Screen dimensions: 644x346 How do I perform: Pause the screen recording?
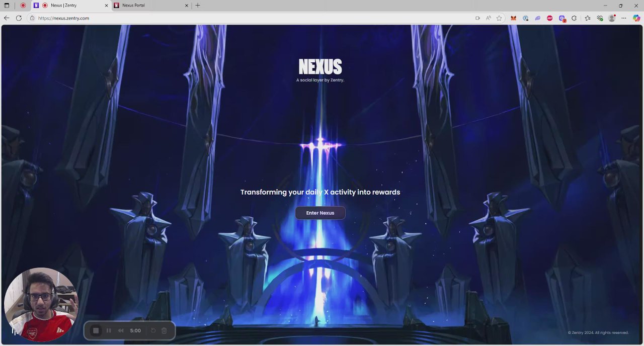[109, 330]
